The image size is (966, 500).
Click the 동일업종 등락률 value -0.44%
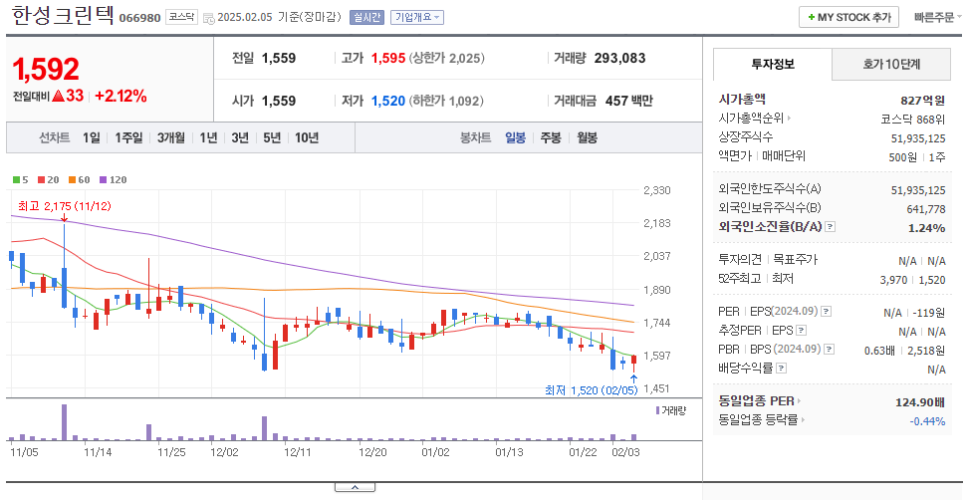(x=927, y=421)
